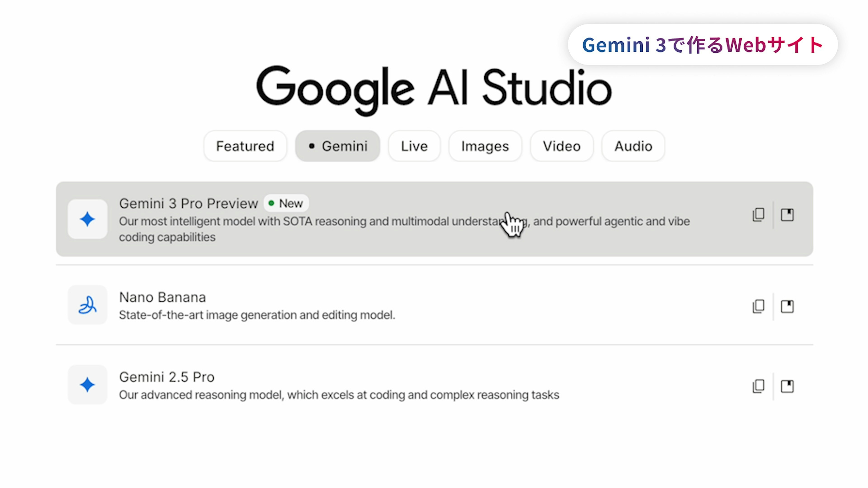Pick the Gemini 2.5 Pro model title
Image resolution: width=868 pixels, height=488 pixels.
167,377
